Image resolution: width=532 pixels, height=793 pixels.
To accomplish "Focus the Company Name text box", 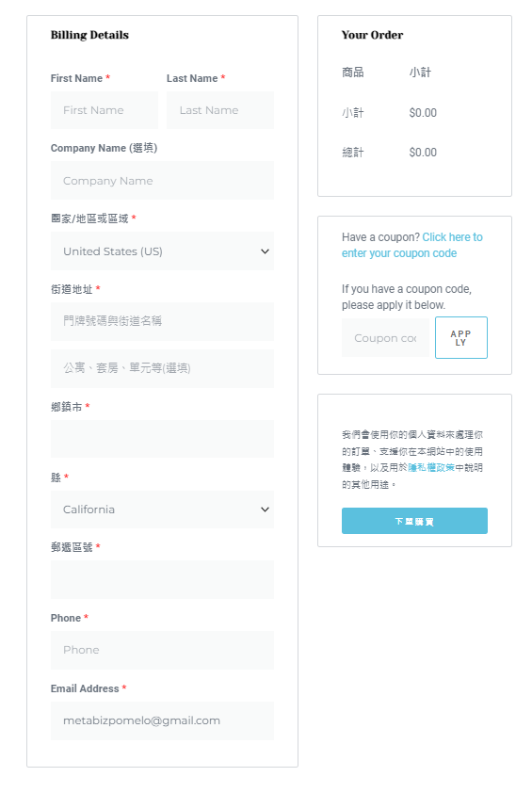I will point(162,181).
